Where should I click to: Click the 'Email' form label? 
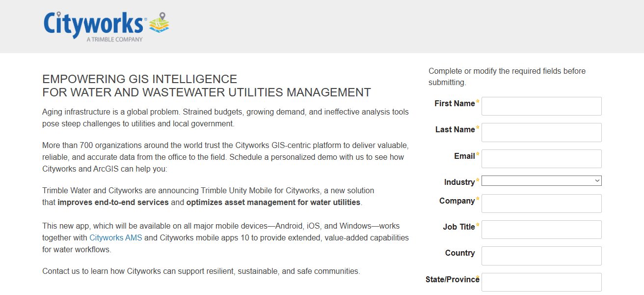[464, 156]
